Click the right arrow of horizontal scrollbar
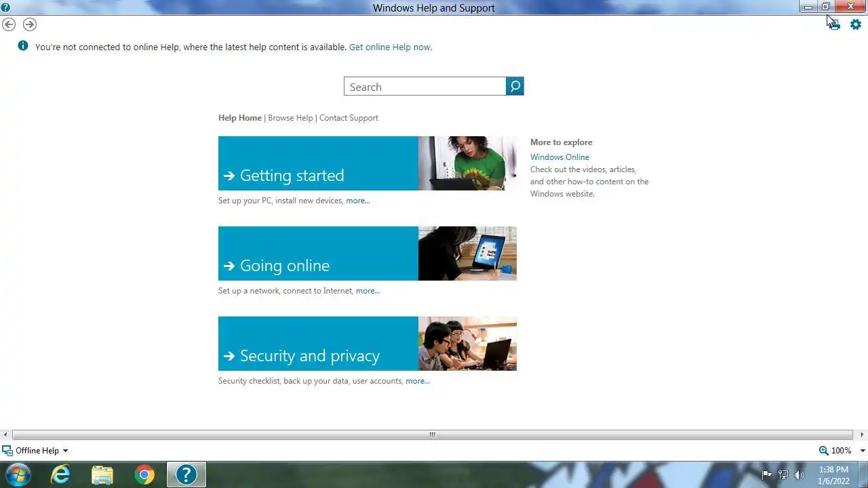 click(x=862, y=434)
